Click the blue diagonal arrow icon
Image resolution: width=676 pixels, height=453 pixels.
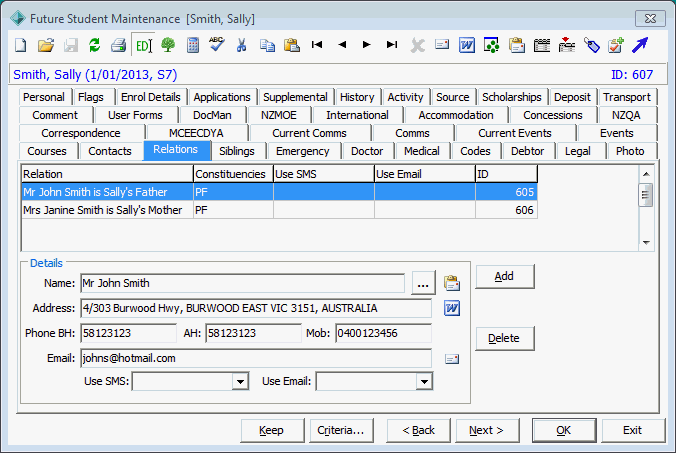[x=640, y=45]
